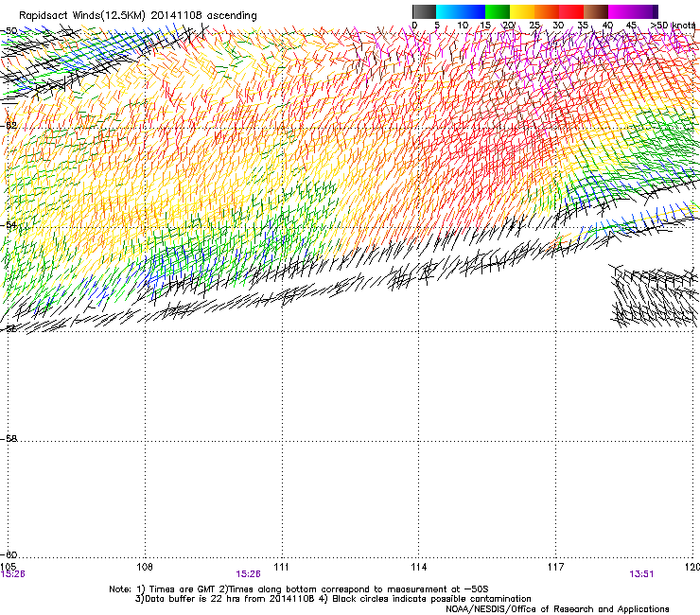Click the '114' longitude axis label
700x615 pixels.
point(419,567)
